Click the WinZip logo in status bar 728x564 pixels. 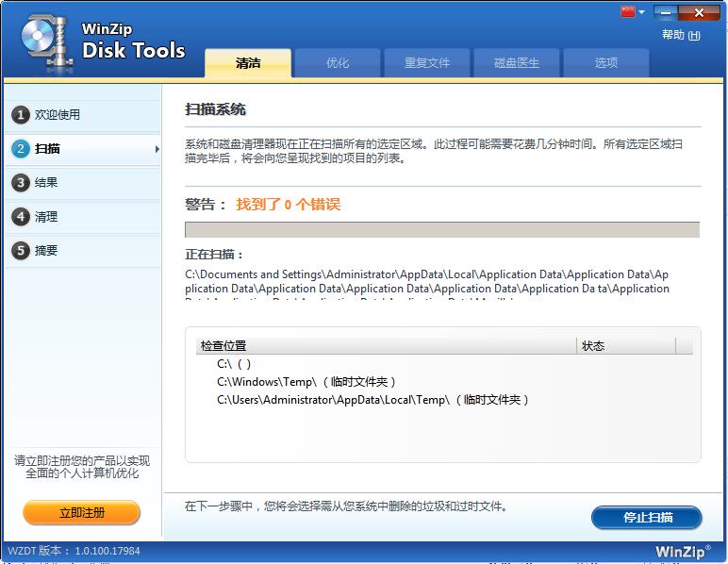683,552
